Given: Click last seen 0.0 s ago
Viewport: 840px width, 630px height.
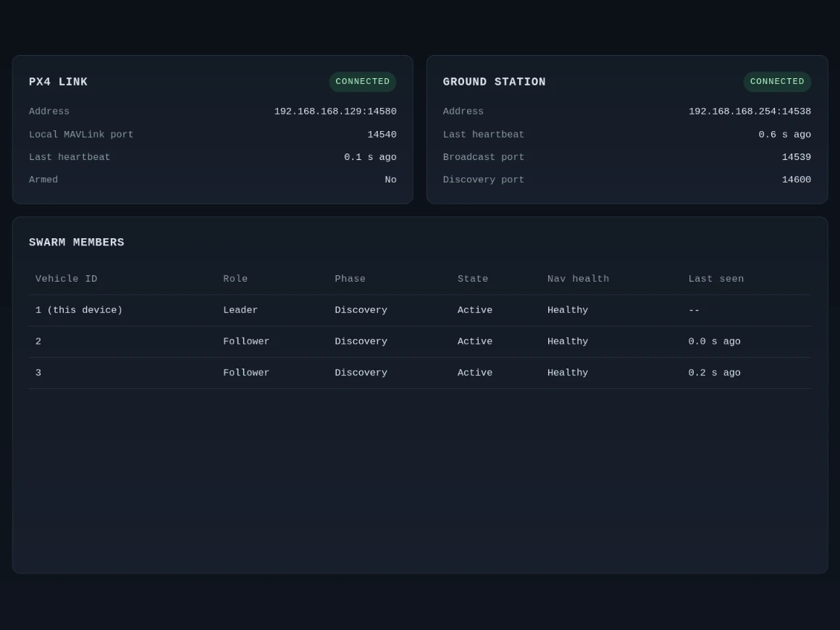Looking at the screenshot, I should [714, 341].
